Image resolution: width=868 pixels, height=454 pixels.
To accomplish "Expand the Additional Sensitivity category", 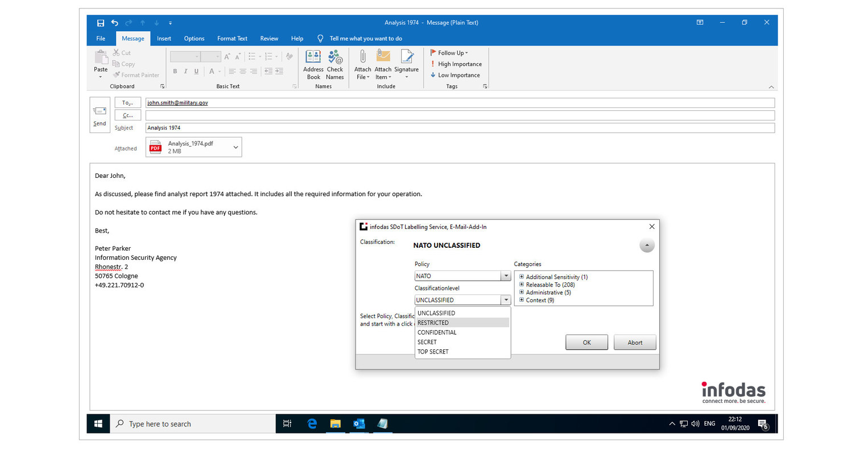I will click(522, 277).
